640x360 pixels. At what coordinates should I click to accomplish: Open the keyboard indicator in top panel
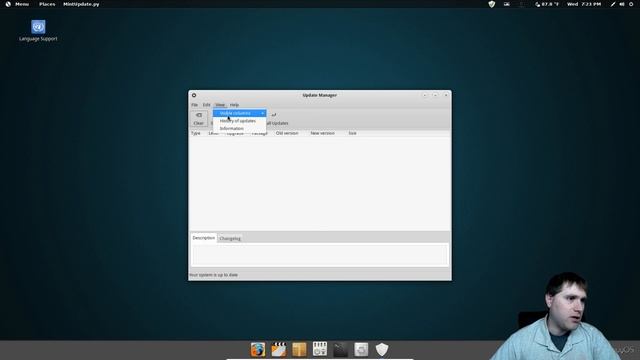pos(507,4)
